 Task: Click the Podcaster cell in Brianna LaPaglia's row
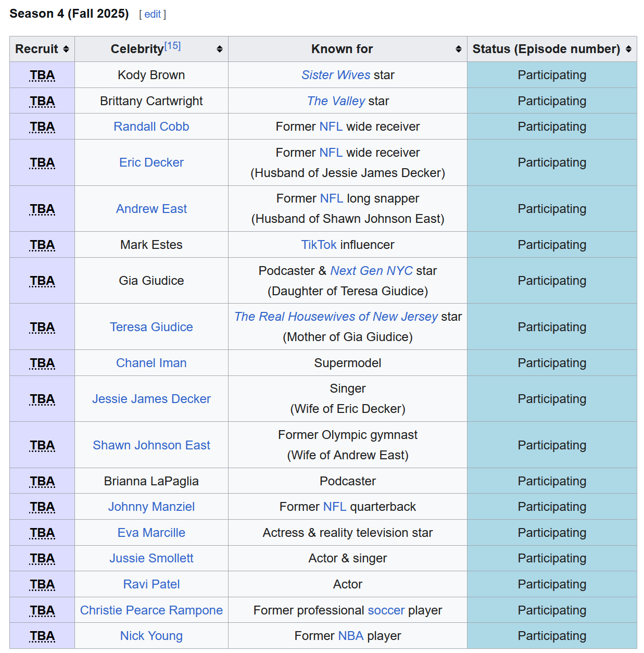click(x=348, y=481)
